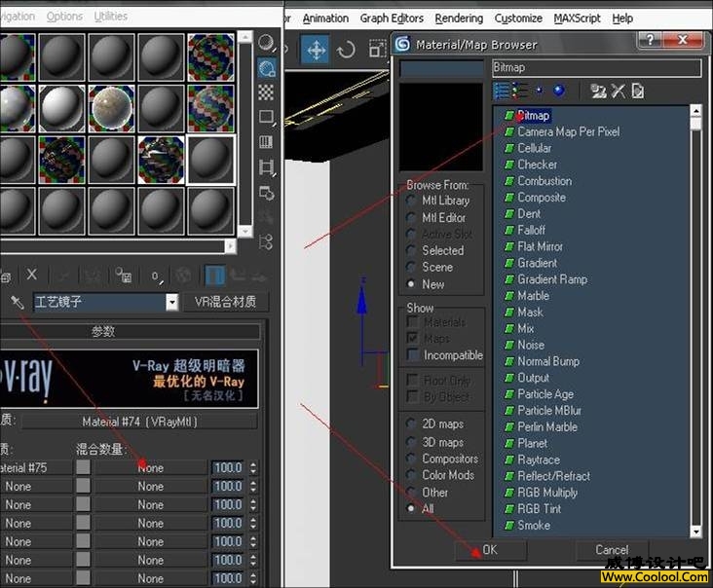
Task: Click OK in Material/Map Browser
Action: point(490,550)
